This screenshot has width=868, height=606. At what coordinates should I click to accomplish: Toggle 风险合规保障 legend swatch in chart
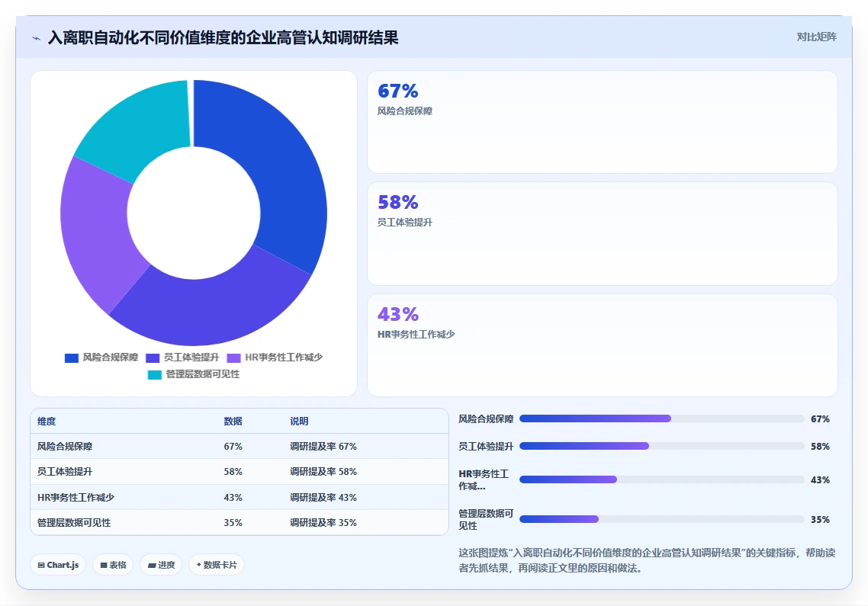coord(72,358)
